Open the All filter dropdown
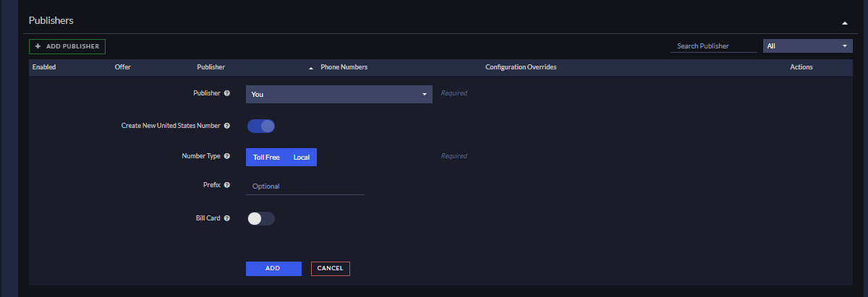The width and height of the screenshot is (868, 297). tap(808, 46)
